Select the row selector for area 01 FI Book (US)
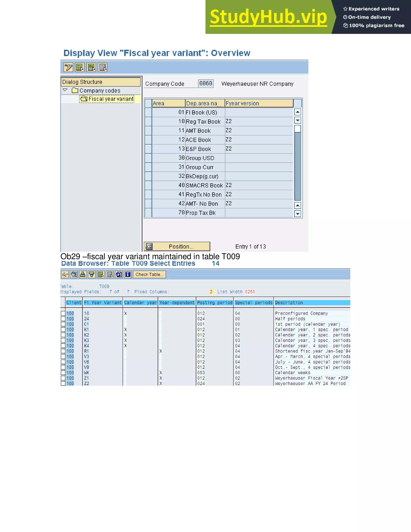 [148, 113]
